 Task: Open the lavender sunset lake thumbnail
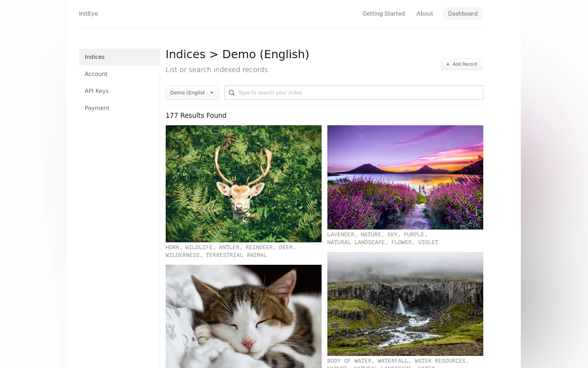click(x=405, y=177)
